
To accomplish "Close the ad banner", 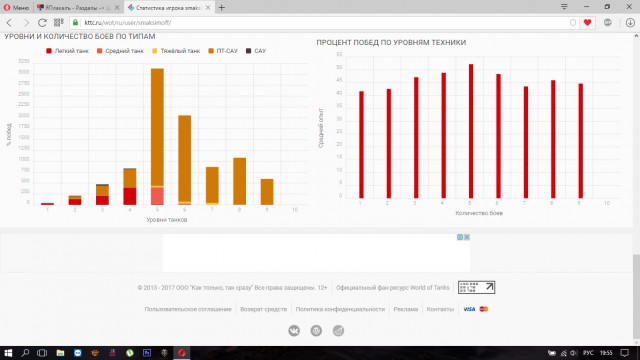I will click(x=467, y=237).
